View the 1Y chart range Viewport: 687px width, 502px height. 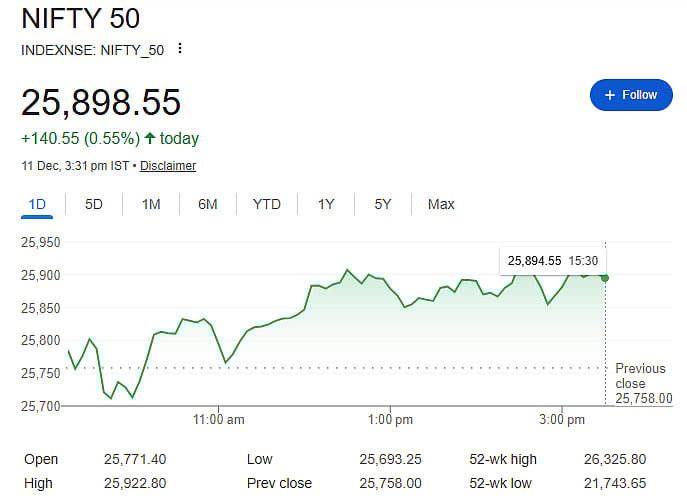click(x=326, y=204)
